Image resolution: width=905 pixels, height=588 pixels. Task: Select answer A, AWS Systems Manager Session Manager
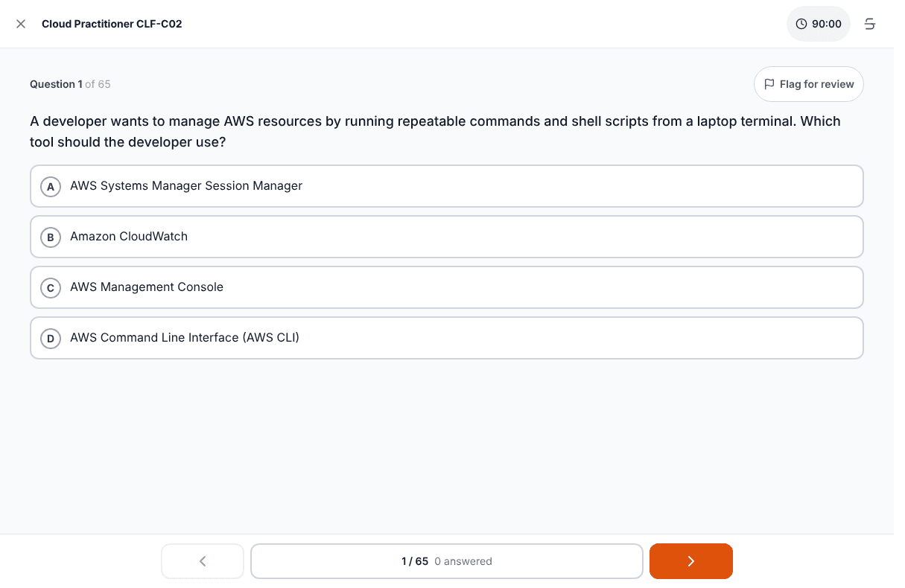447,186
